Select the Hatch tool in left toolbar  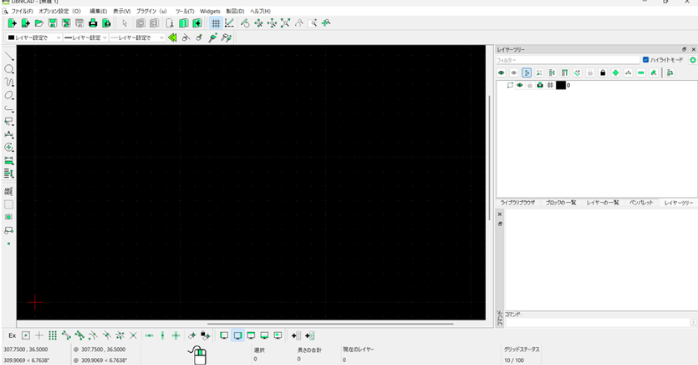9,204
